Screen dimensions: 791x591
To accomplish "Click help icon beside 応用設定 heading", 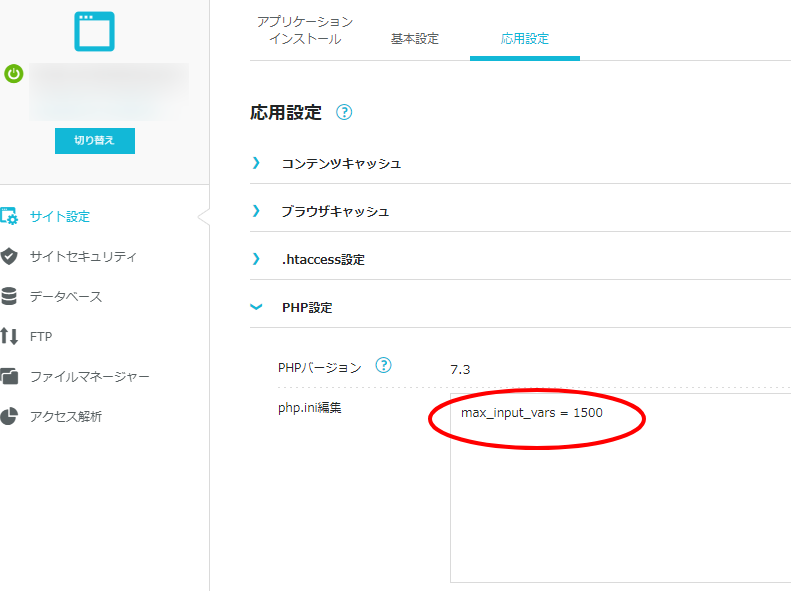I will (x=344, y=112).
